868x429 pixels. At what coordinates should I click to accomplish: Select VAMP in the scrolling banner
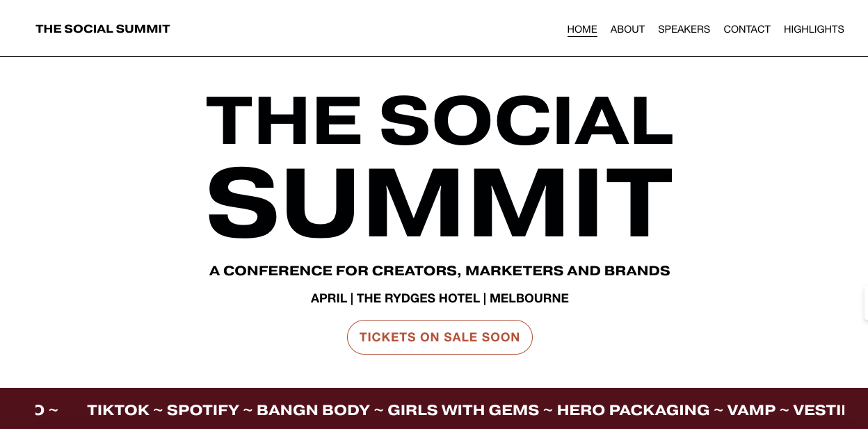[x=751, y=410]
